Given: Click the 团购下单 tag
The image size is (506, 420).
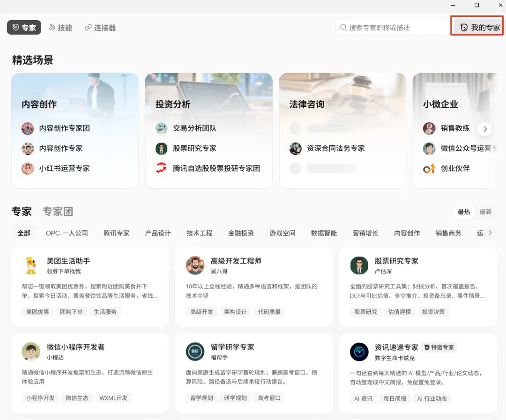Looking at the screenshot, I should click(71, 312).
